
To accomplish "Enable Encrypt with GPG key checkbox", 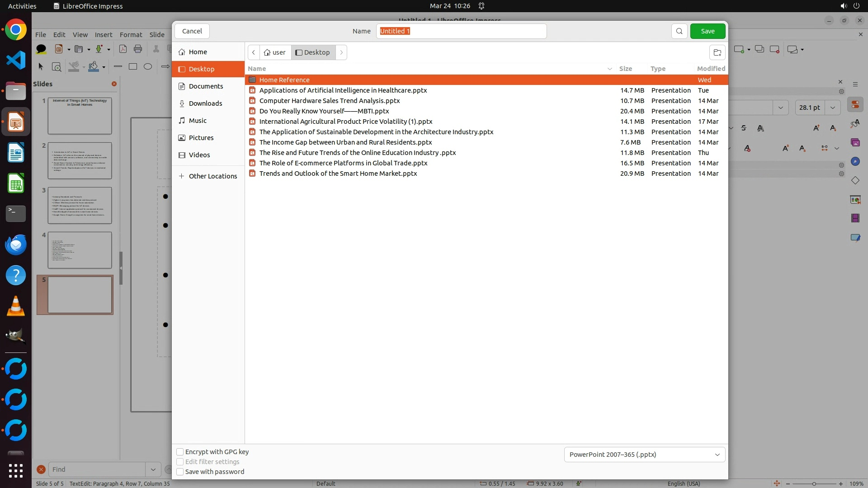I will pyautogui.click(x=180, y=452).
